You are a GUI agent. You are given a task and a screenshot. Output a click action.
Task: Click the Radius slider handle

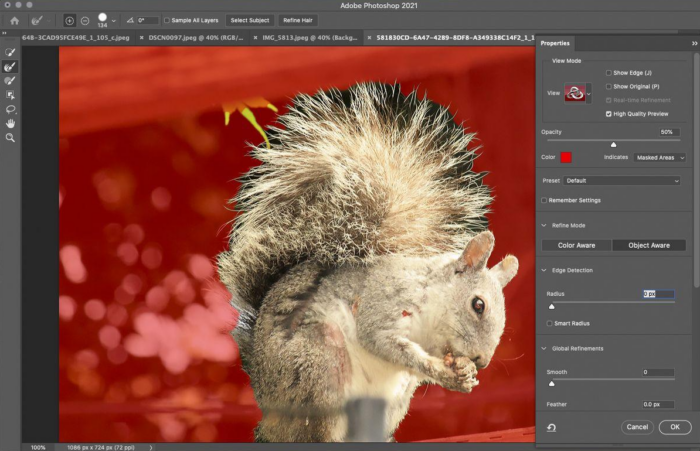pyautogui.click(x=552, y=306)
